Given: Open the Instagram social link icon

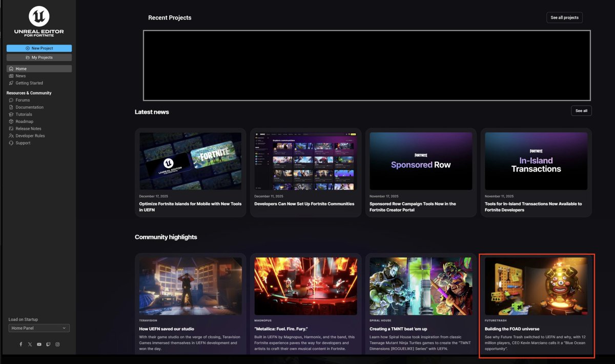Looking at the screenshot, I should [57, 345].
